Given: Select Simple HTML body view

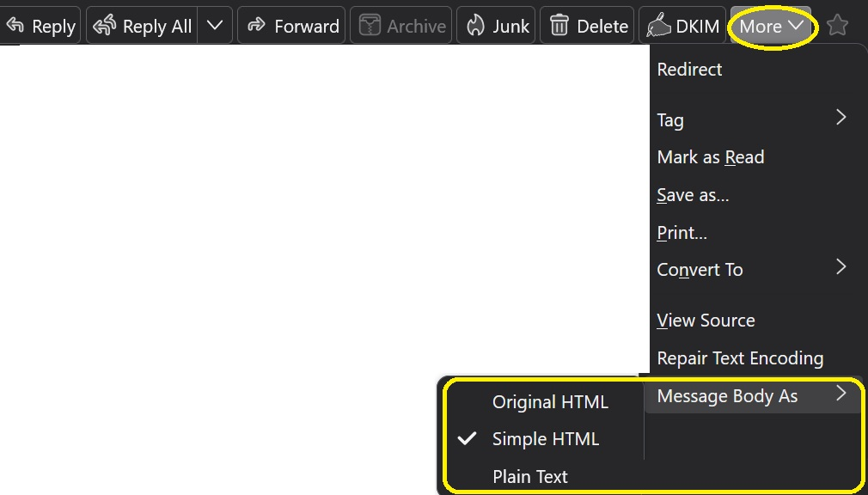Looking at the screenshot, I should pos(545,439).
